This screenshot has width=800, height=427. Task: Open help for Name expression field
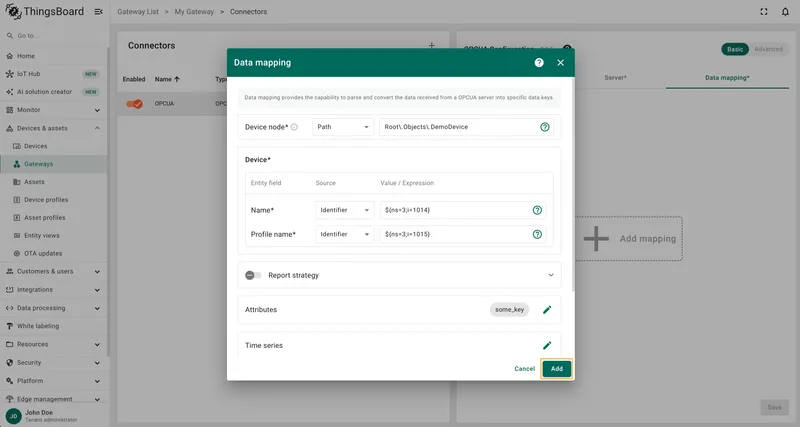tap(537, 210)
